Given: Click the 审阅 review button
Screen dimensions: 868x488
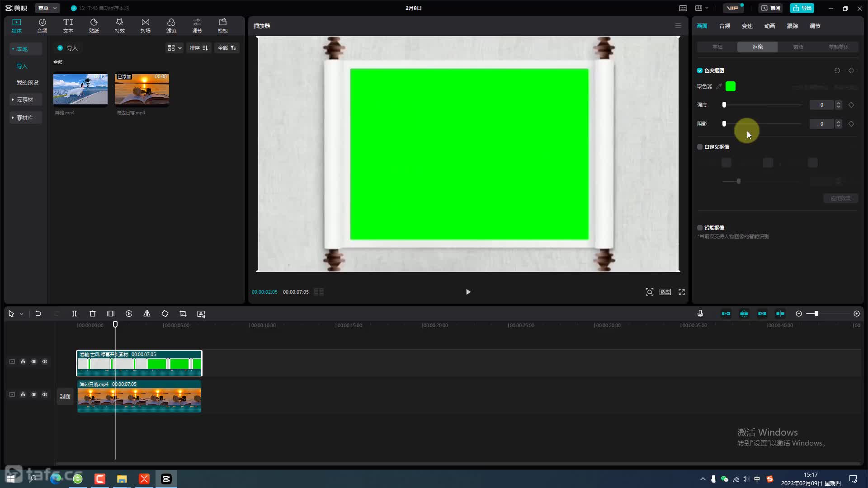Looking at the screenshot, I should [771, 8].
